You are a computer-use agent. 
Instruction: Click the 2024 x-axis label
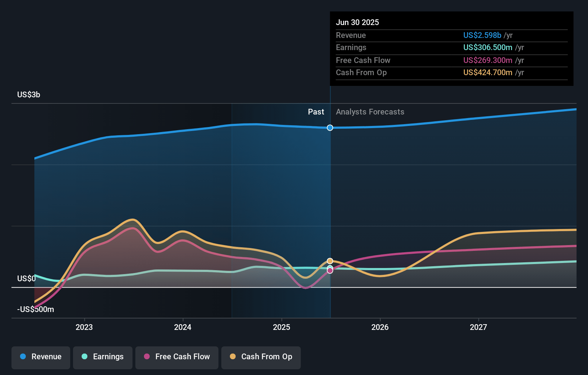coord(183,327)
